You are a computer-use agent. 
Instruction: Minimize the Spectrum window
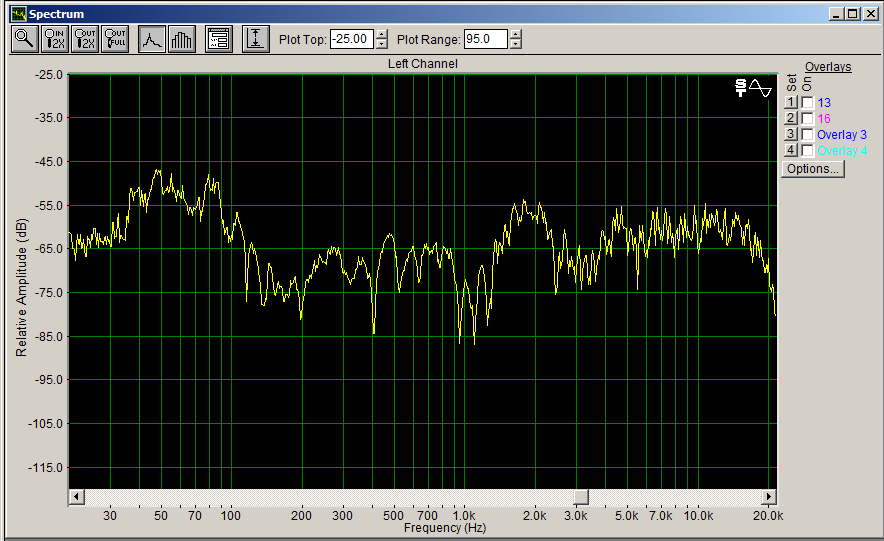tap(836, 14)
